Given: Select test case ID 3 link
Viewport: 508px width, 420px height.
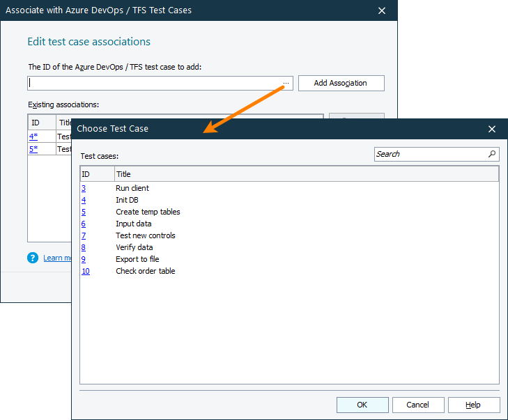Looking at the screenshot, I should coord(84,188).
